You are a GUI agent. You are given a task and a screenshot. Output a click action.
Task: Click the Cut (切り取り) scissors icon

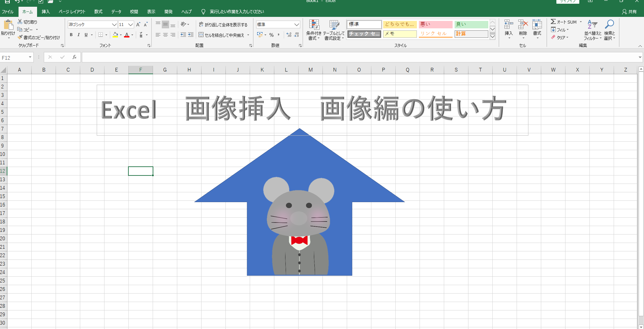point(20,22)
